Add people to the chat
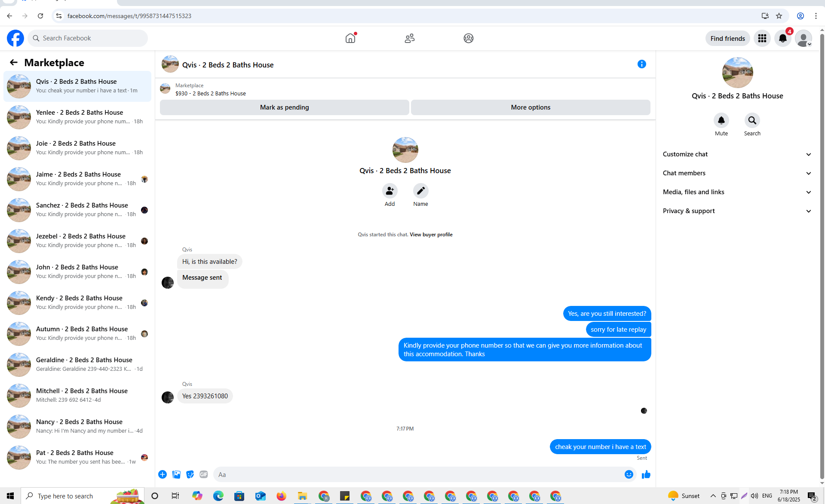Image resolution: width=825 pixels, height=504 pixels. tap(390, 191)
